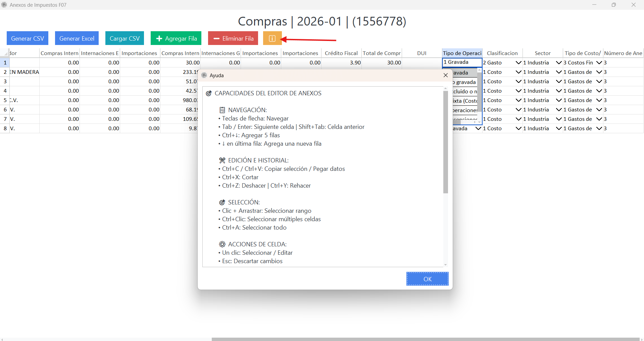
Task: Expand row 8 Sector dropdown arrow
Action: point(559,128)
